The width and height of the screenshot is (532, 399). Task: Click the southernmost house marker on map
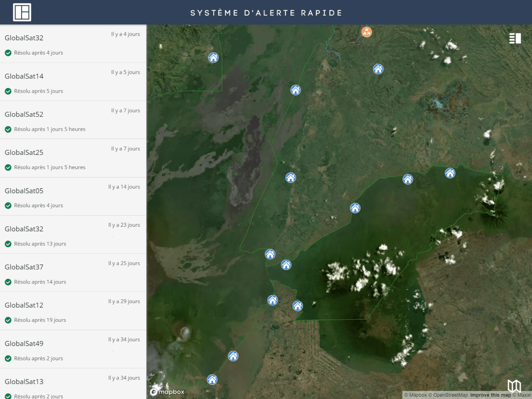point(212,379)
